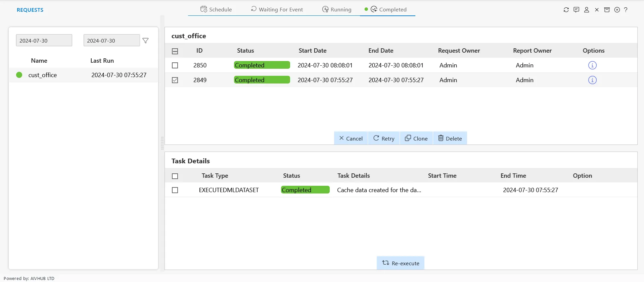
Task: Uncheck the box for request ID 2849
Action: pyautogui.click(x=175, y=80)
